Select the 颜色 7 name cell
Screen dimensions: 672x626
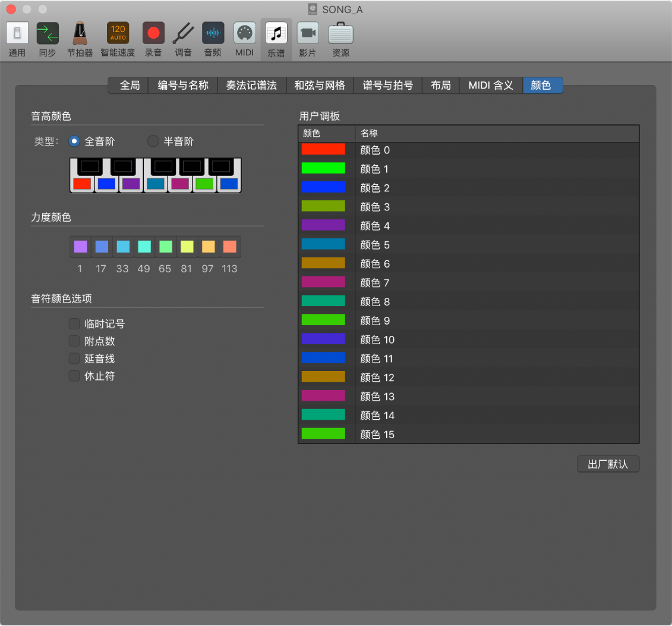pyautogui.click(x=497, y=282)
